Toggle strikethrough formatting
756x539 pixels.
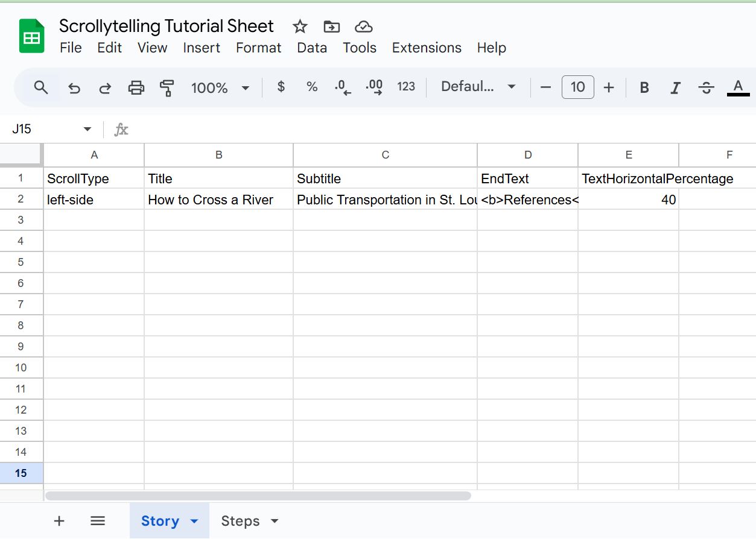(706, 88)
